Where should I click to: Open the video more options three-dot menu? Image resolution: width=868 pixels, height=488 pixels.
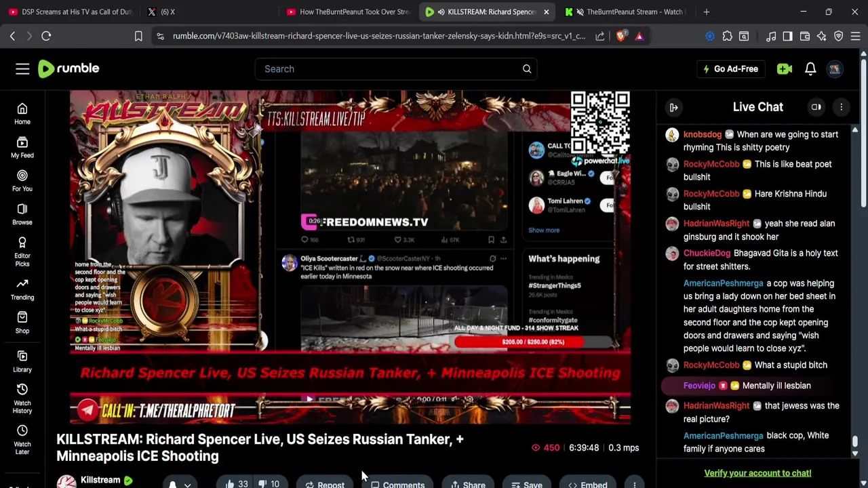point(634,484)
